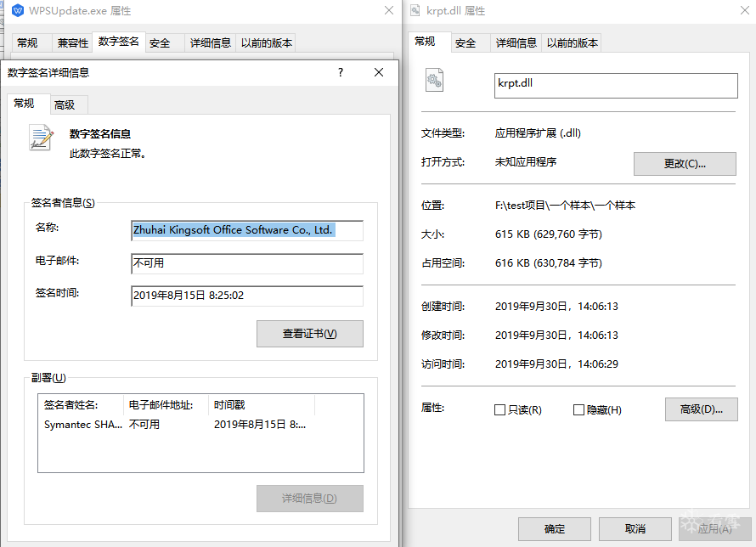The image size is (756, 547).
Task: Open the 详细信息 tab in WPSUpdate.exe properties
Action: tap(211, 42)
